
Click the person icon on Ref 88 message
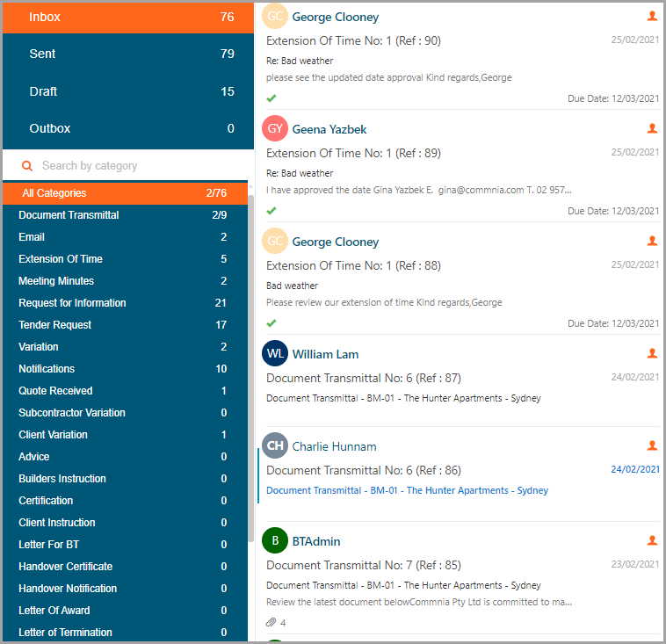coord(652,241)
